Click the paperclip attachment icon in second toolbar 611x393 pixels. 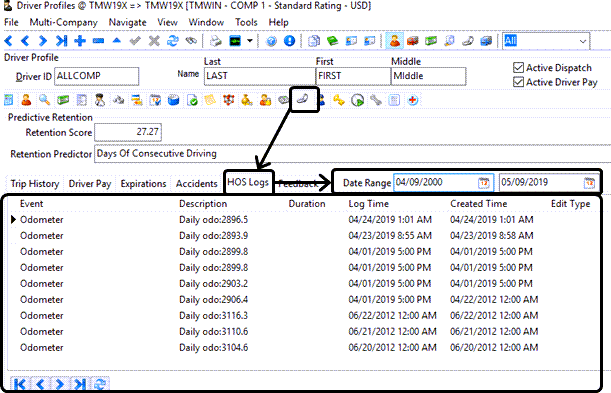point(303,100)
